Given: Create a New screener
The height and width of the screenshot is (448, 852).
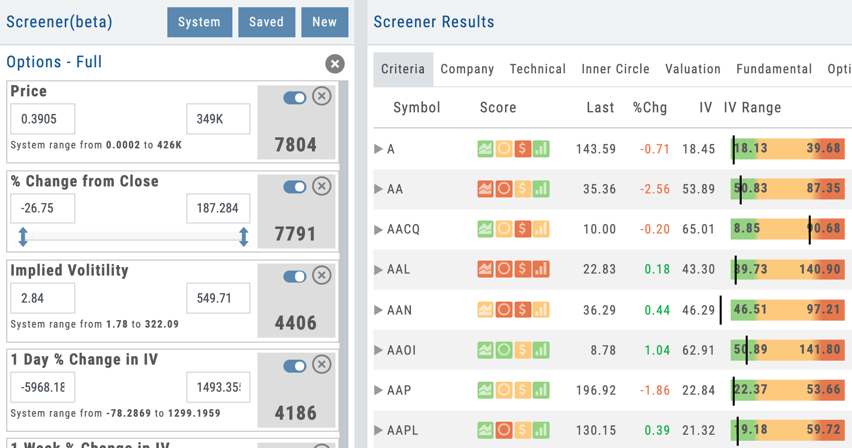Looking at the screenshot, I should pos(324,22).
